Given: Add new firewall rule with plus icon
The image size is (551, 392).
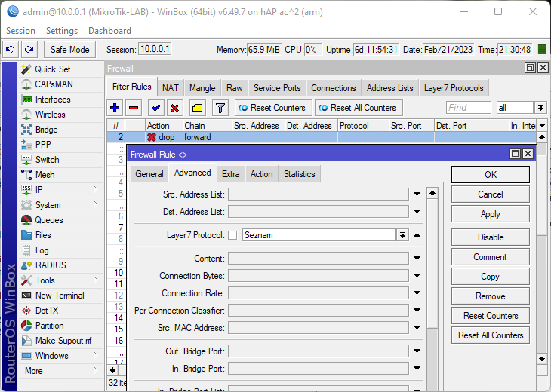Looking at the screenshot, I should coord(115,108).
